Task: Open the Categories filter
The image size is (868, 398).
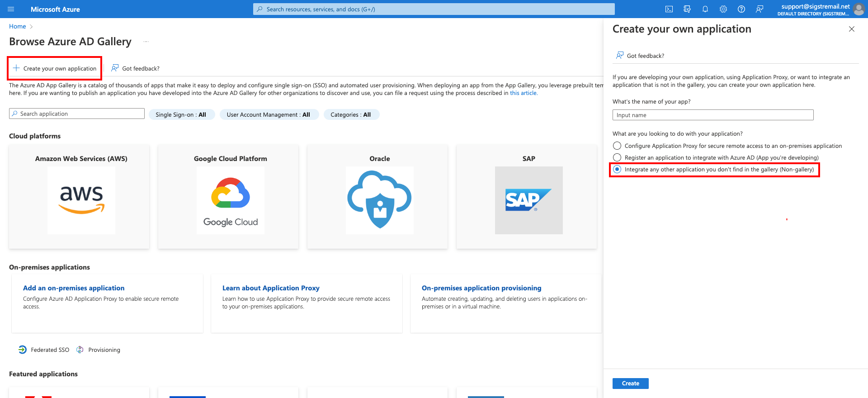Action: click(x=351, y=114)
